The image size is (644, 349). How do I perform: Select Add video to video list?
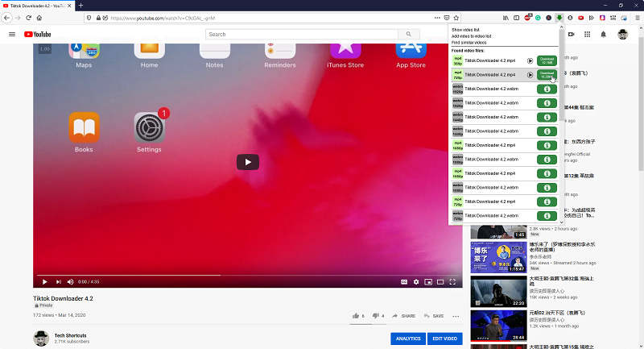(471, 36)
